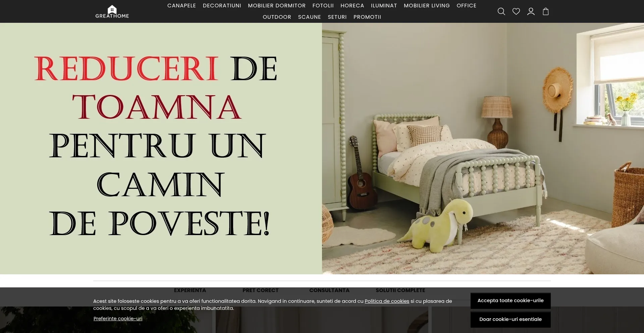Open the ILUMINAT menu

point(384,6)
